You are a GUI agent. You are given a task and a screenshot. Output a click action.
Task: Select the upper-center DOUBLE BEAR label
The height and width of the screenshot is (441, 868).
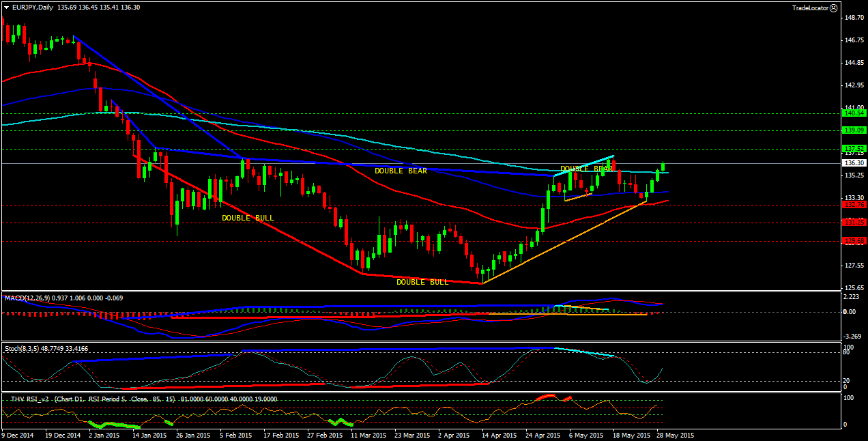pyautogui.click(x=401, y=171)
